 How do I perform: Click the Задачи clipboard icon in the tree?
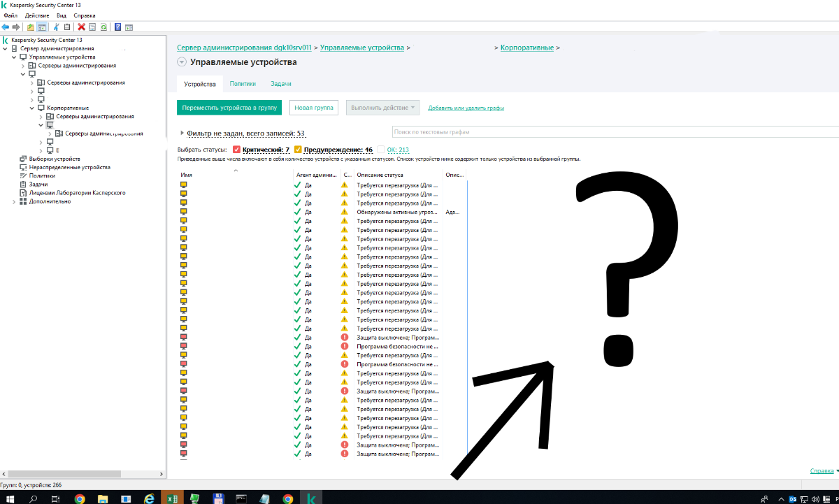(23, 185)
